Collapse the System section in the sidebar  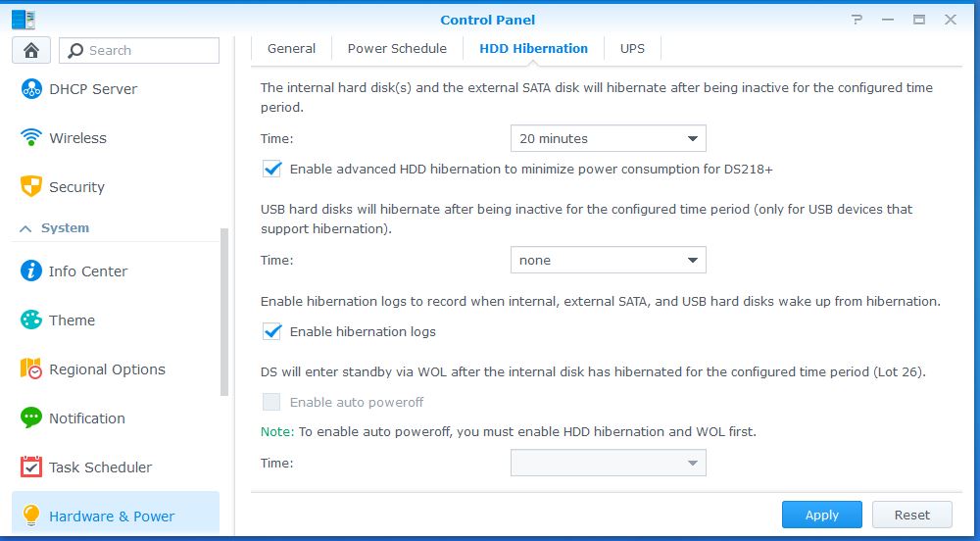(x=25, y=228)
